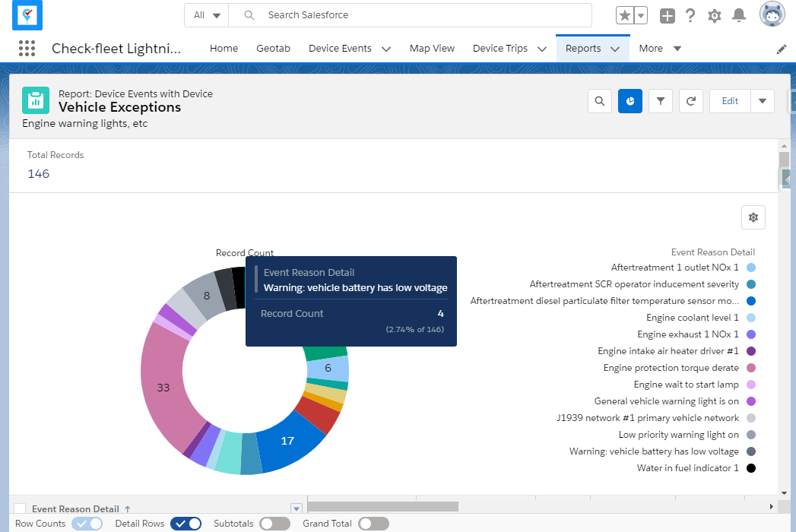Open the report filters panel
Viewport: 796px width, 532px height.
pyautogui.click(x=660, y=100)
